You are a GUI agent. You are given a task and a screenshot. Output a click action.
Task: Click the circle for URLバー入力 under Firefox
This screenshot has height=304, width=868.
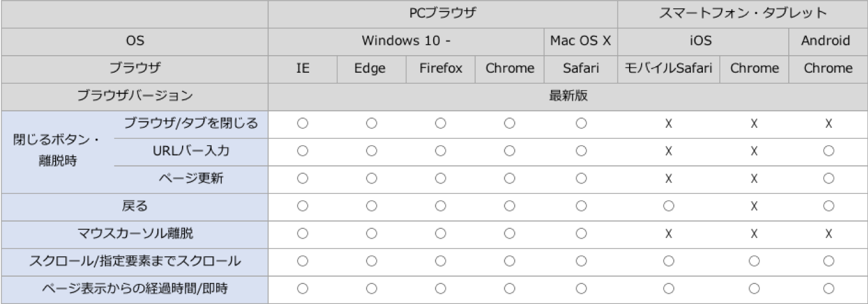click(440, 151)
